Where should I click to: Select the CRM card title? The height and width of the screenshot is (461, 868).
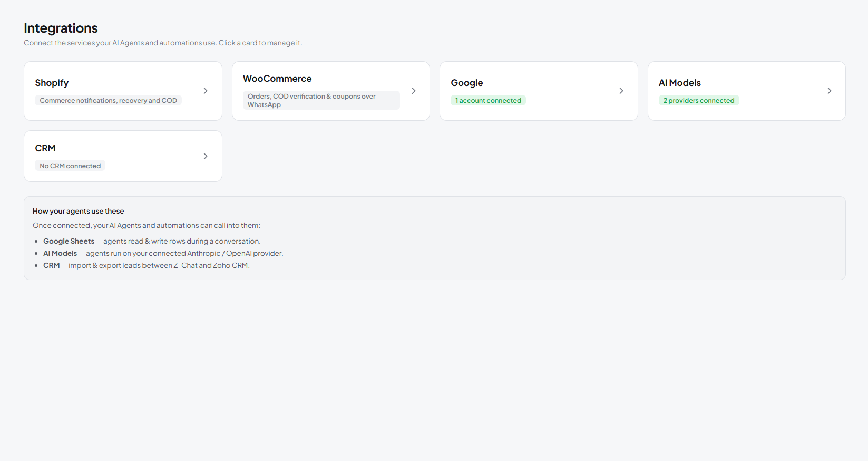tap(45, 148)
